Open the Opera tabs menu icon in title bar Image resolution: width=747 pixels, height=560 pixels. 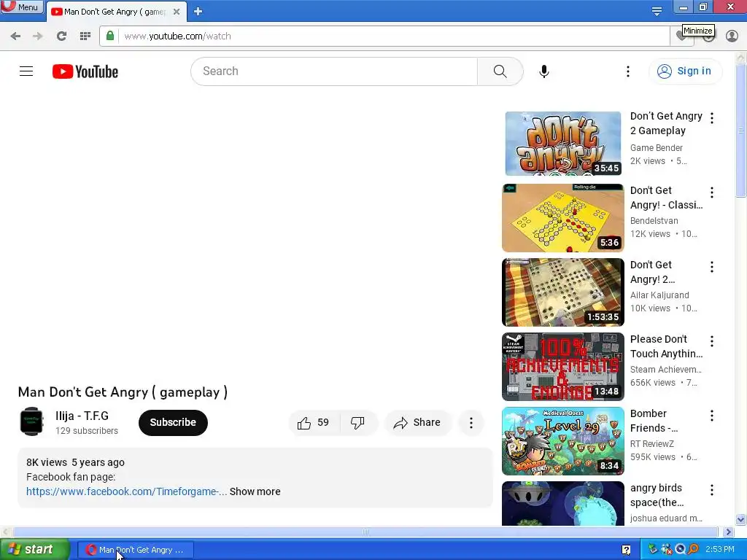[657, 11]
